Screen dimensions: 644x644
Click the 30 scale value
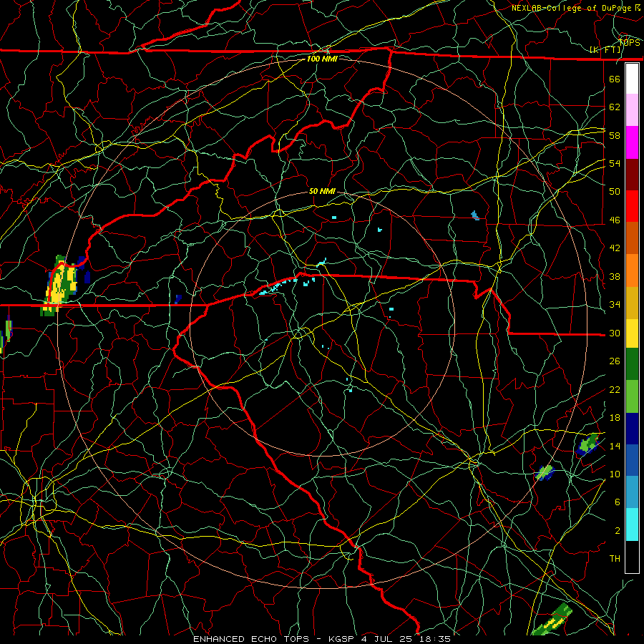click(x=615, y=333)
